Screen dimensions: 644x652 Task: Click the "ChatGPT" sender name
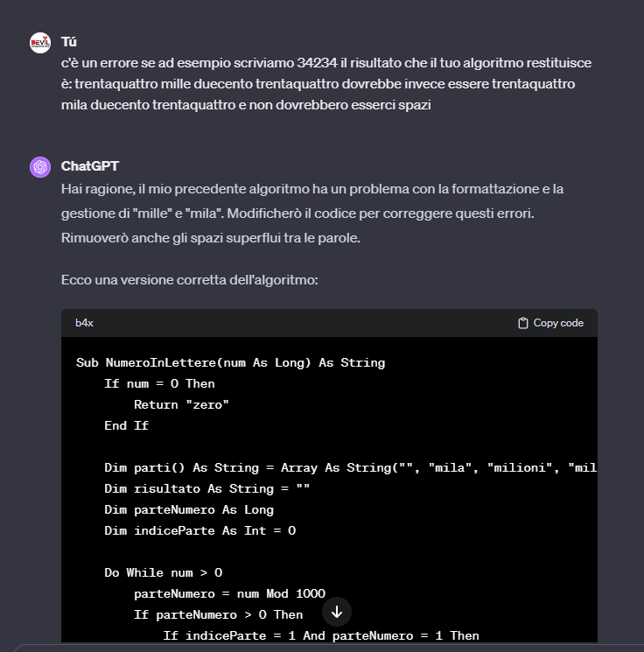click(x=90, y=166)
